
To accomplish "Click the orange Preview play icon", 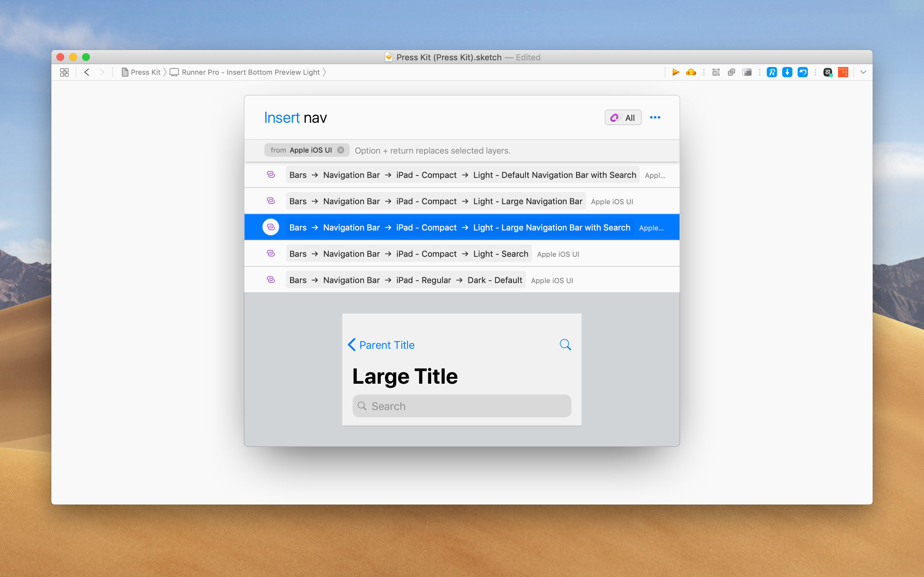I will click(675, 72).
